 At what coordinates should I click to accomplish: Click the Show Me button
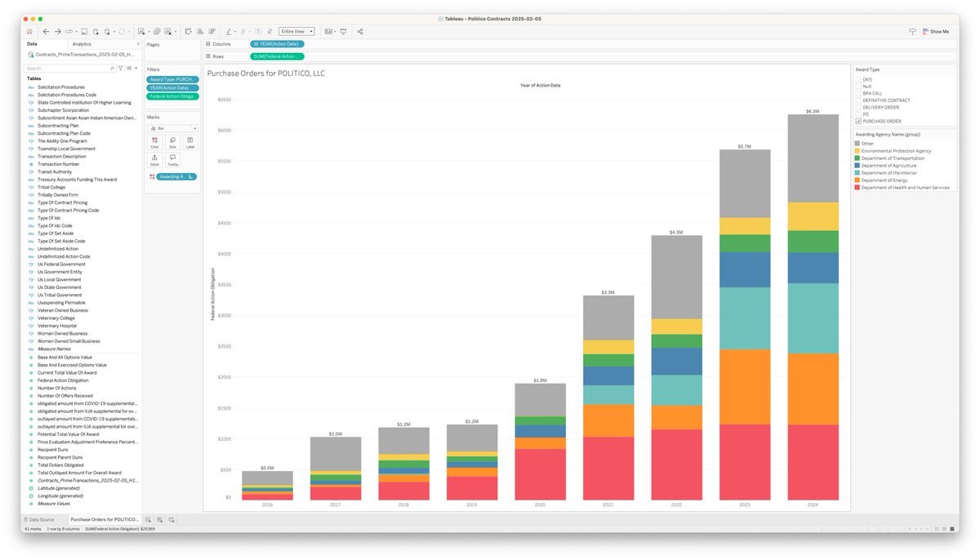tap(935, 31)
